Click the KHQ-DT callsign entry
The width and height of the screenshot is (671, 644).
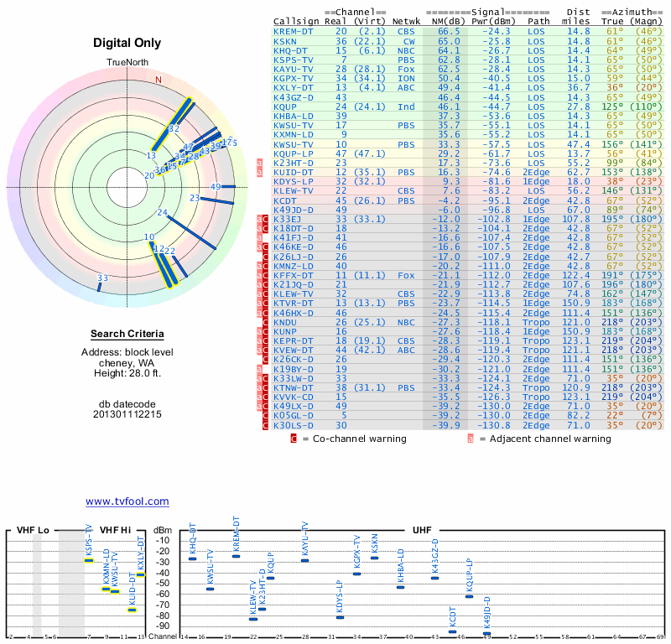point(290,50)
